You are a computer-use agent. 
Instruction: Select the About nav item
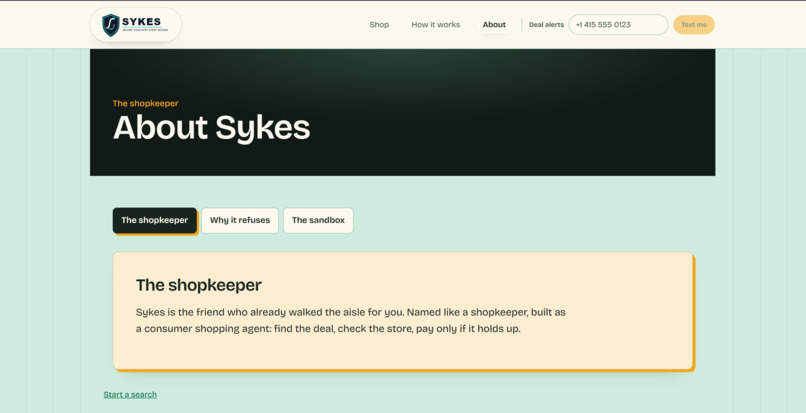pyautogui.click(x=494, y=25)
